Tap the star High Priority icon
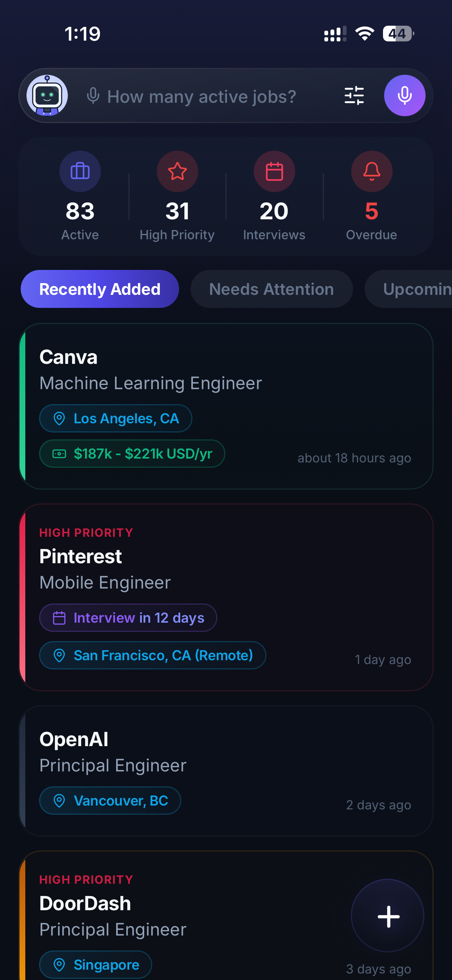Screen dimensions: 452x980 point(178,171)
